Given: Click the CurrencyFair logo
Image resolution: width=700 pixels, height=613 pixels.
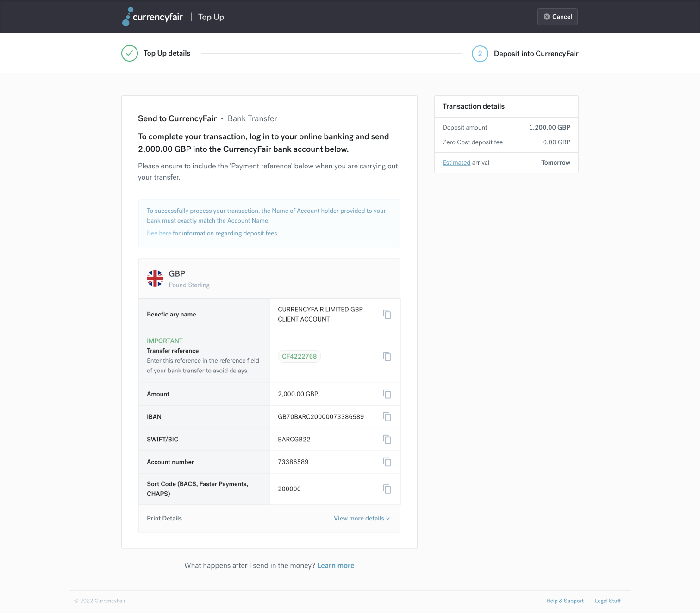Looking at the screenshot, I should (152, 17).
